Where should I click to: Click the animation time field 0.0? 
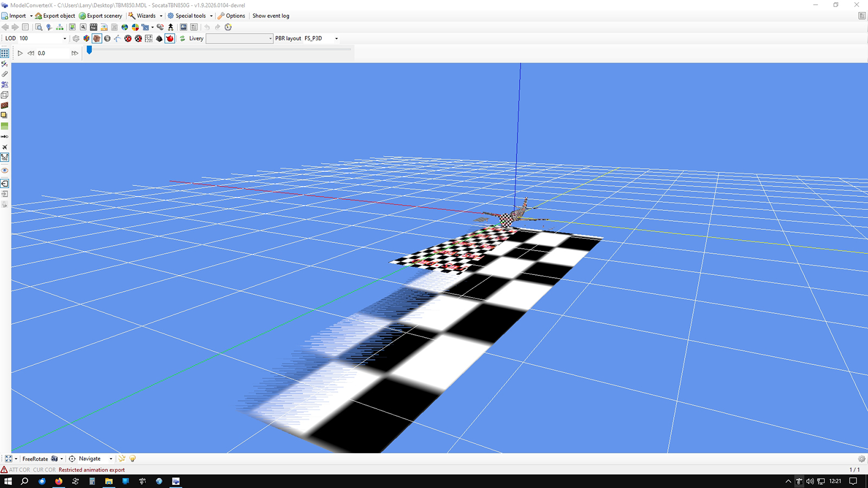coord(53,53)
